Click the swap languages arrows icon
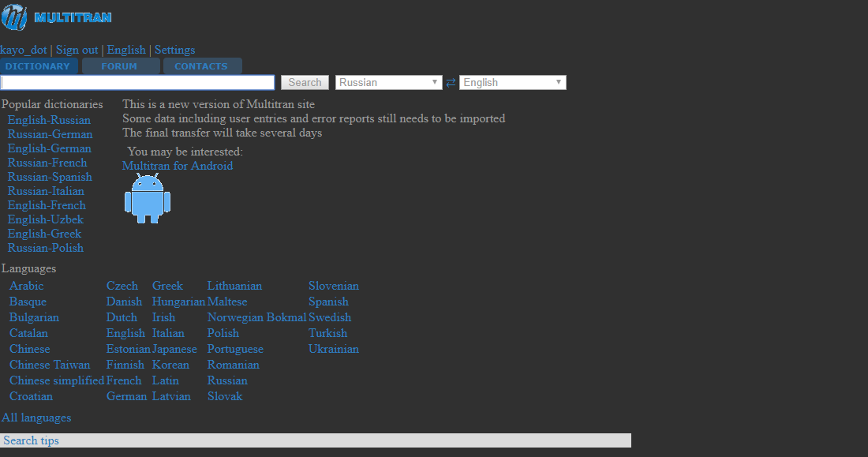The width and height of the screenshot is (868, 457). click(451, 83)
